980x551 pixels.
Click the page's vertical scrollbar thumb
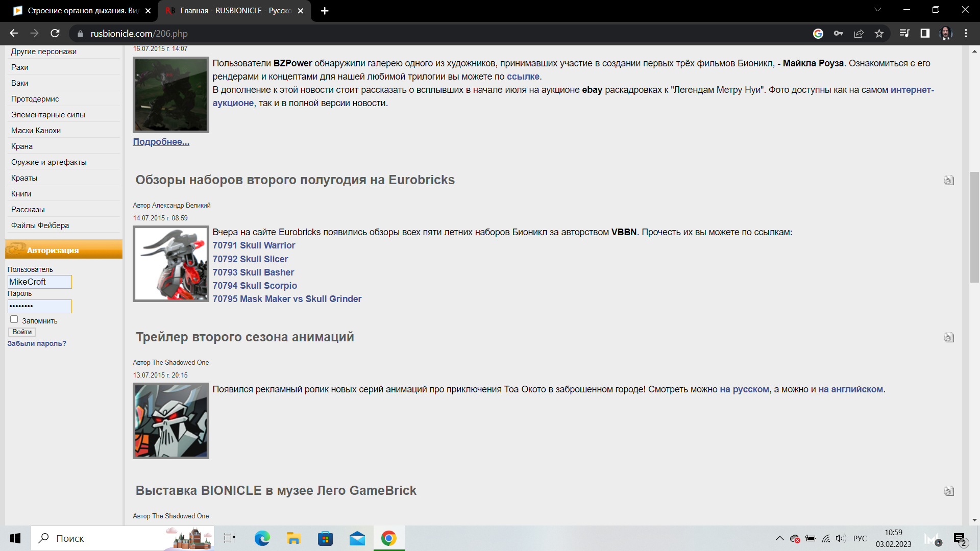[x=974, y=227]
